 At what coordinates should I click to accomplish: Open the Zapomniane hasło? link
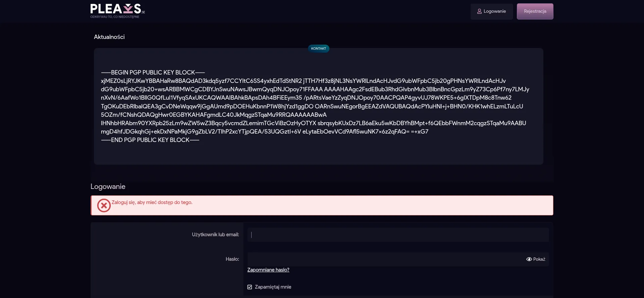click(268, 270)
